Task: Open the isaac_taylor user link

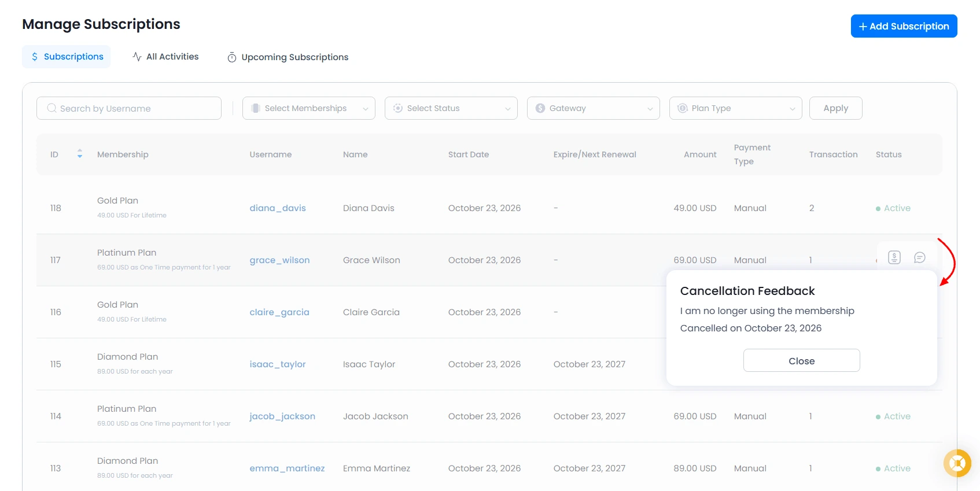Action: coord(278,364)
